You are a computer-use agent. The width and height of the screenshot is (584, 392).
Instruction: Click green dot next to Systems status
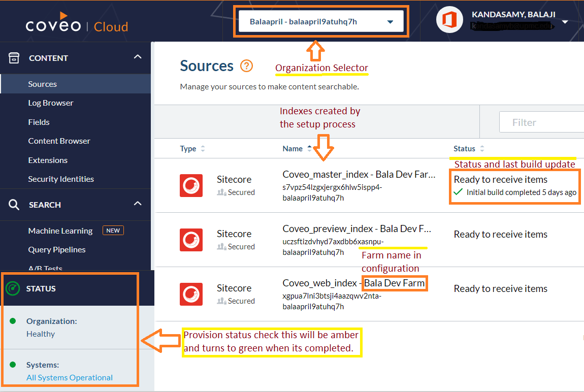click(13, 365)
